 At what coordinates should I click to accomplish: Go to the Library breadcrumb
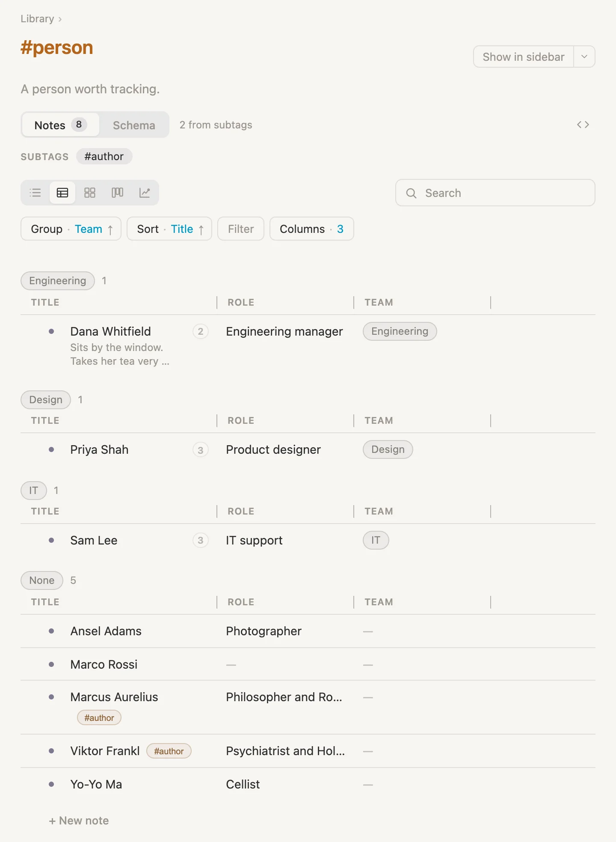(x=37, y=19)
